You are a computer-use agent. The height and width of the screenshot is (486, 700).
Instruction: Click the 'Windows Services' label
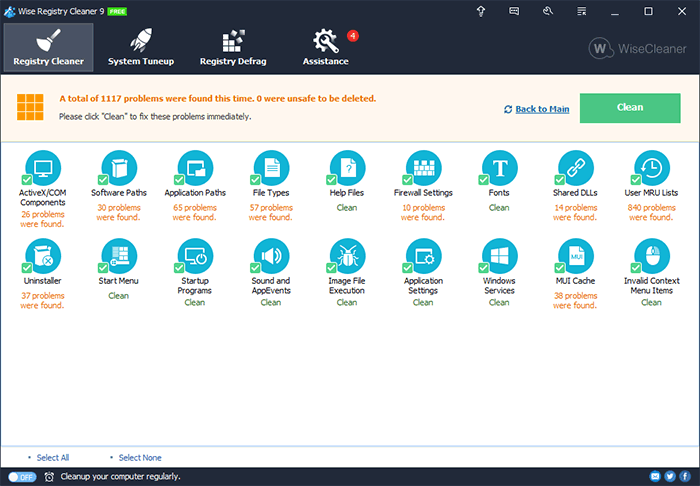point(499,286)
